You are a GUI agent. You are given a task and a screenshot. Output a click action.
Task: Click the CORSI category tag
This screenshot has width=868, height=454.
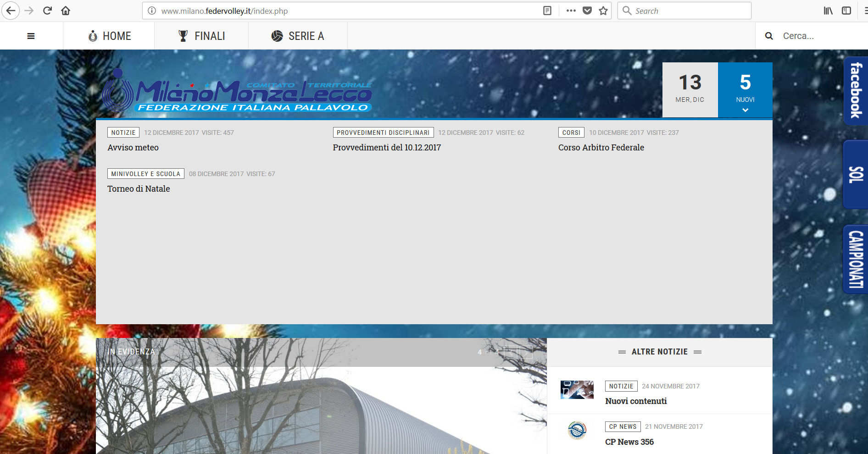point(571,133)
